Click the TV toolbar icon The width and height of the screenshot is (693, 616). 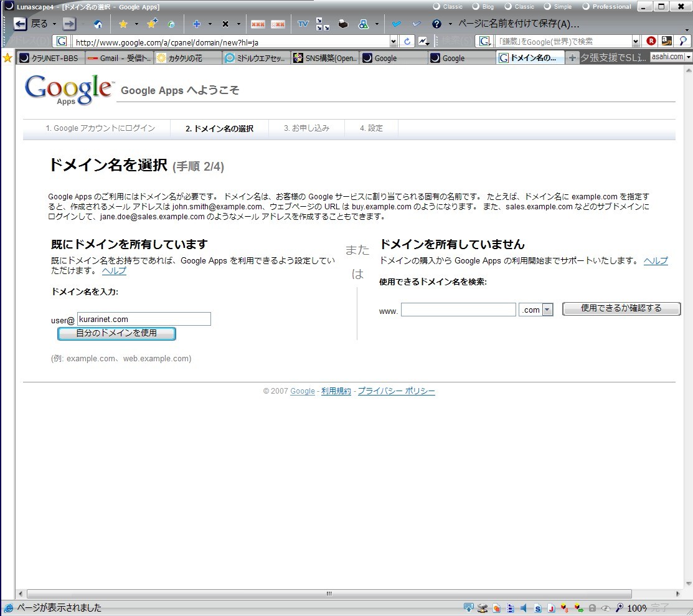click(303, 24)
